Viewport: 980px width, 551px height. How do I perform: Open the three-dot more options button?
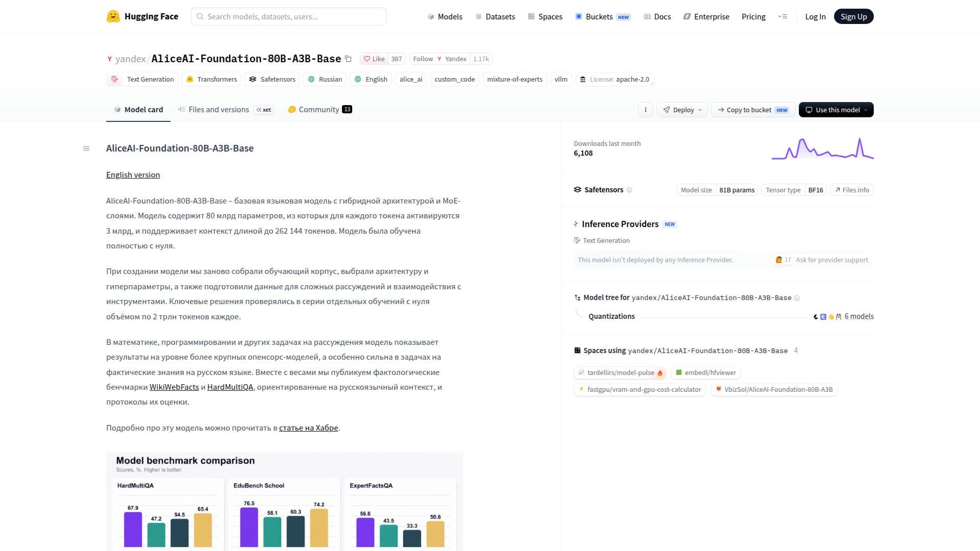[645, 110]
